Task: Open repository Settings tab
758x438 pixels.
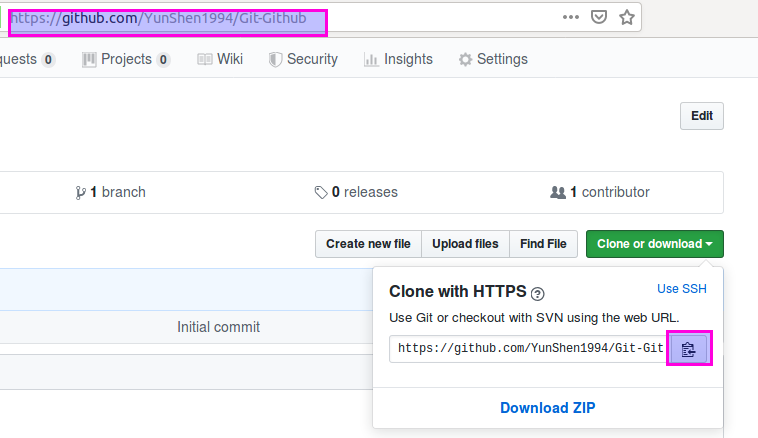Action: click(x=493, y=59)
